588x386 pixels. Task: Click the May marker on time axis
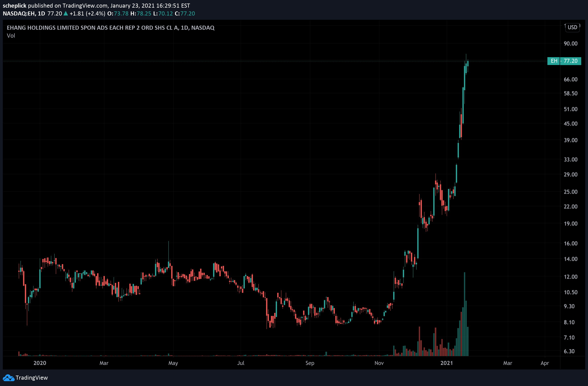173,363
